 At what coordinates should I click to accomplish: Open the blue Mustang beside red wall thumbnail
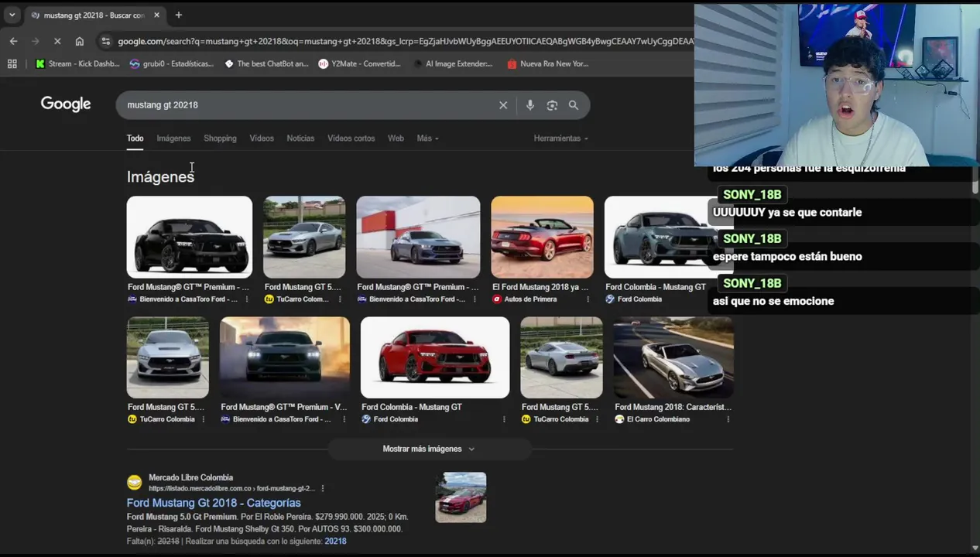click(x=418, y=237)
